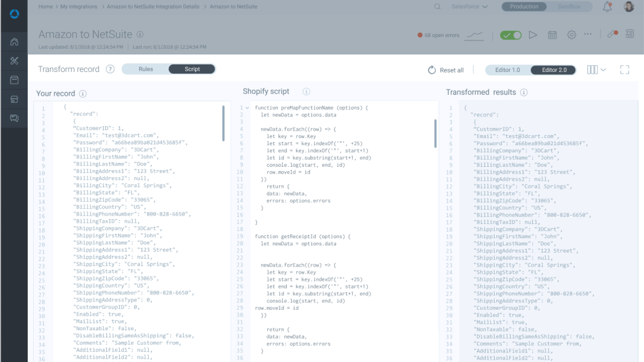Toggle the flow enabled switch

click(x=511, y=35)
